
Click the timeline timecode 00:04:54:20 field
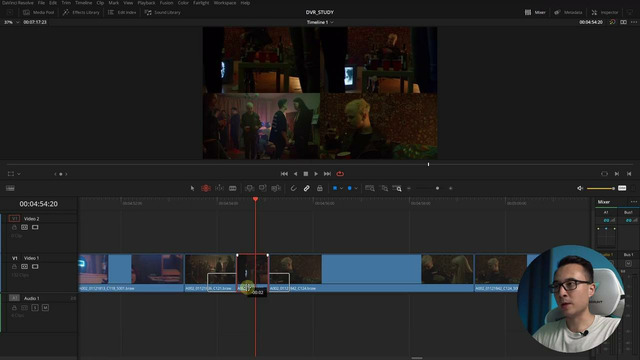(38, 204)
